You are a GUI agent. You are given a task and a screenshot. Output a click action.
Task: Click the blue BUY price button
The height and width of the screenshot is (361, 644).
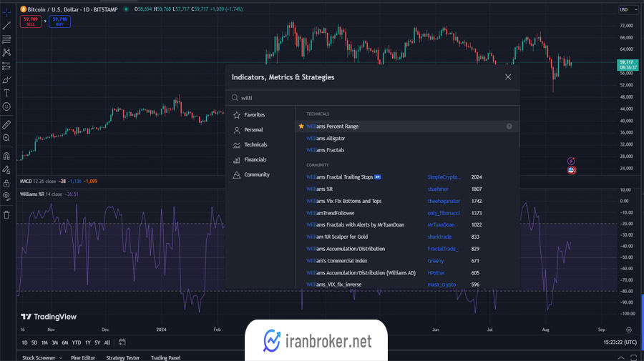click(59, 21)
